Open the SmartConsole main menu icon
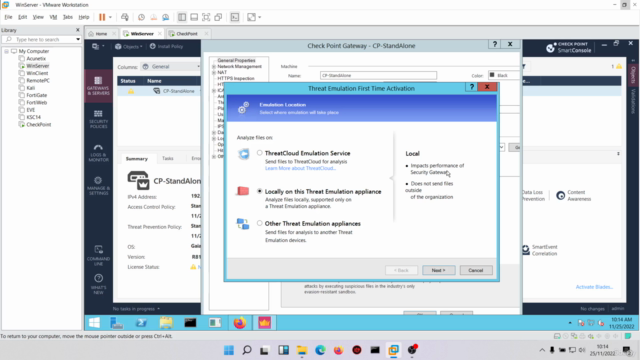This screenshot has height=360, width=640. pos(98,47)
